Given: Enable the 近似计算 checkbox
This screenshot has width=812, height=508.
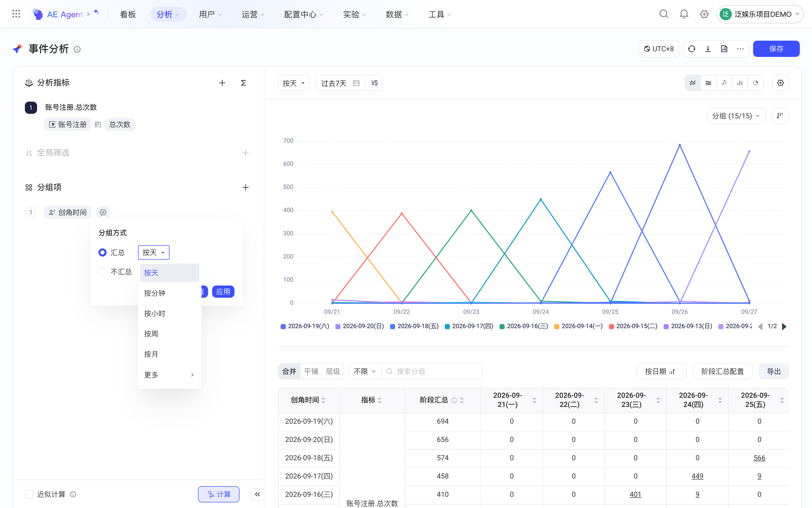Looking at the screenshot, I should (x=29, y=494).
